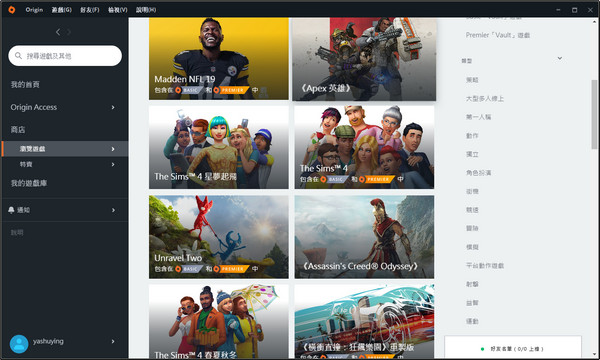Open the Assassin's Creed Odyssey card
Viewport: 600px width, 360px height.
(364, 237)
